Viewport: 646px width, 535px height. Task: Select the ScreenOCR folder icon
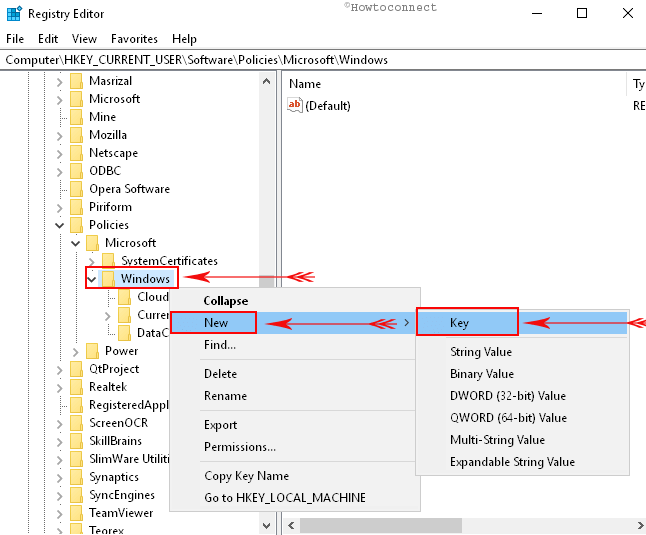[77, 423]
